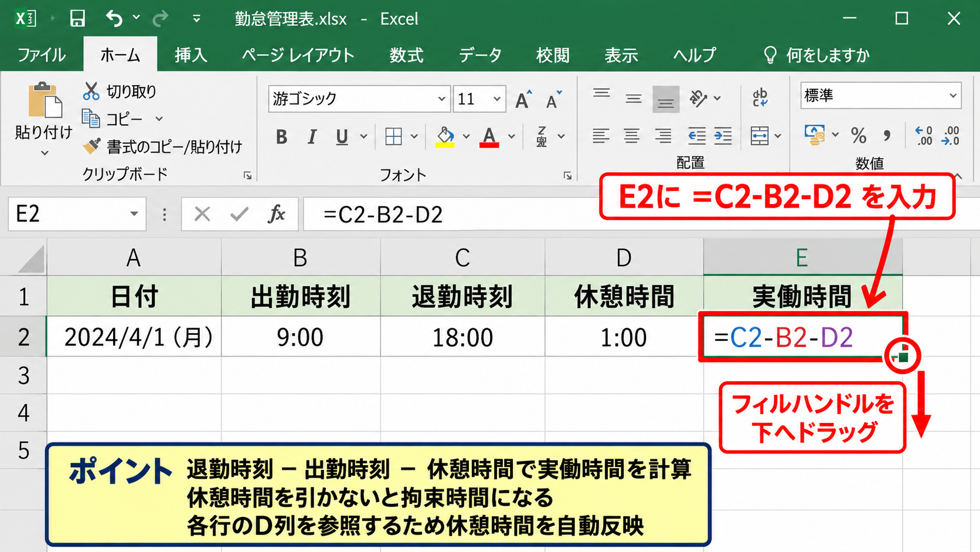Viewport: 980px width, 552px height.
Task: Switch to the 表示 tab
Action: [621, 55]
